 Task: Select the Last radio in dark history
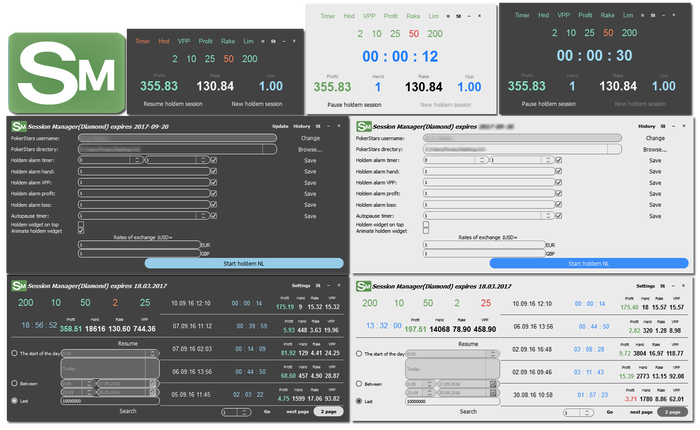click(14, 401)
